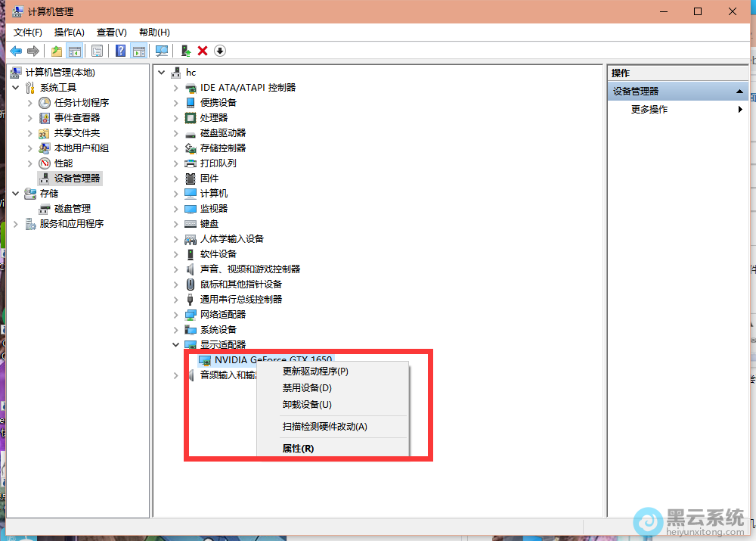Expand the 显示适配器 tree node
Image resolution: width=756 pixels, height=541 pixels.
176,344
